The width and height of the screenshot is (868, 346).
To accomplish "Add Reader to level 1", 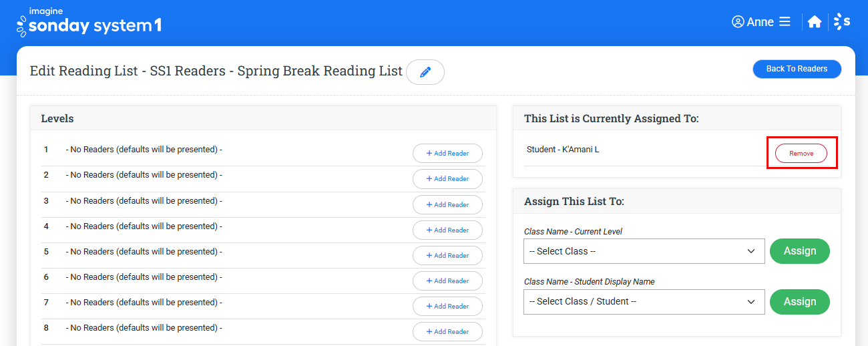I will 447,154.
